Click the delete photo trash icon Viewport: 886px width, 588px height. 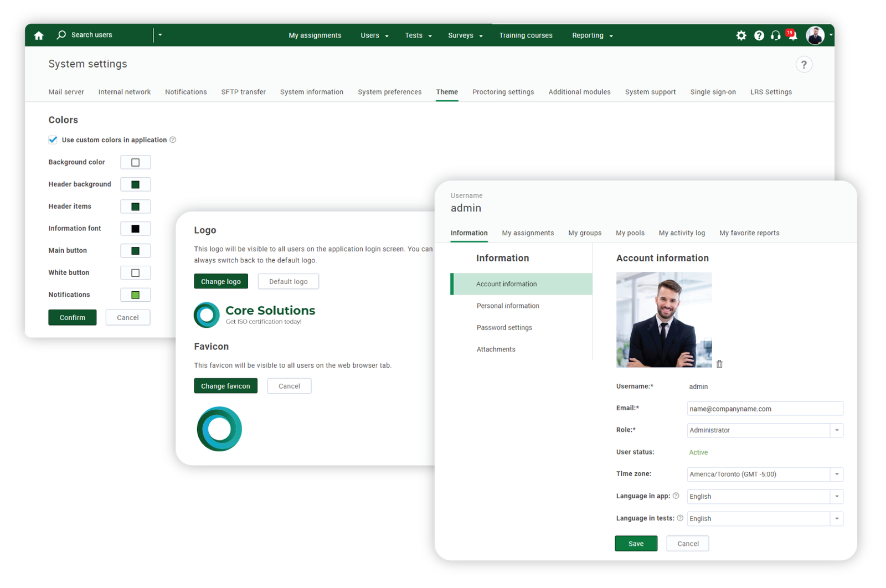719,364
